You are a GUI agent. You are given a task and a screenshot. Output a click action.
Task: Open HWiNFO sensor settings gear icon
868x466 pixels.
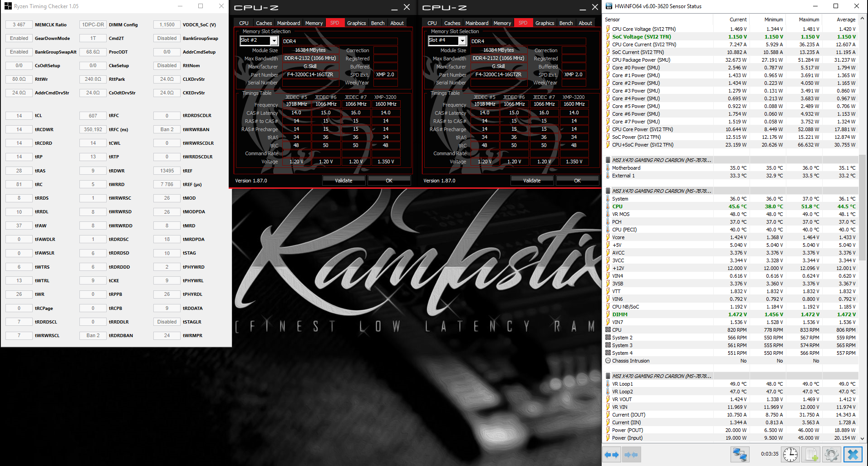(832, 455)
